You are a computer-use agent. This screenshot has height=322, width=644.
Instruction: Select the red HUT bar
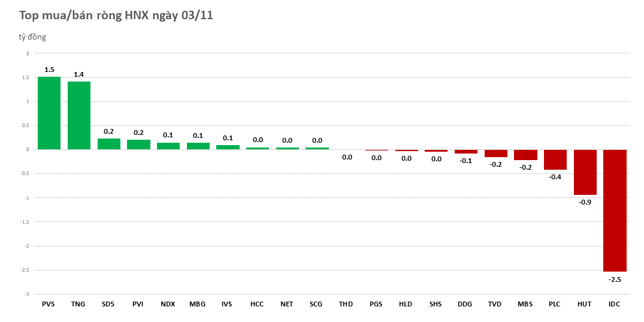tap(585, 172)
